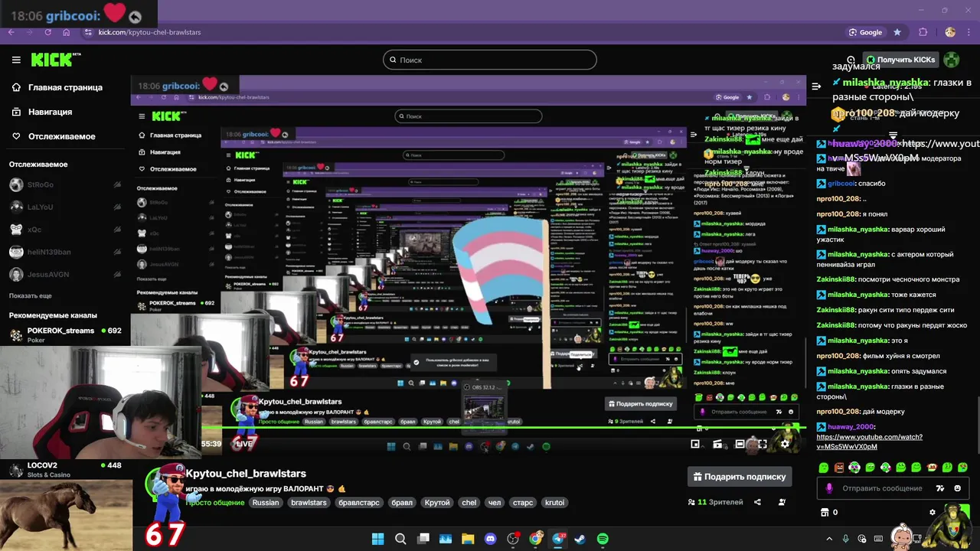Open Kpytou_chel_brawlstars channel name
This screenshot has width=980, height=551.
pos(246,474)
